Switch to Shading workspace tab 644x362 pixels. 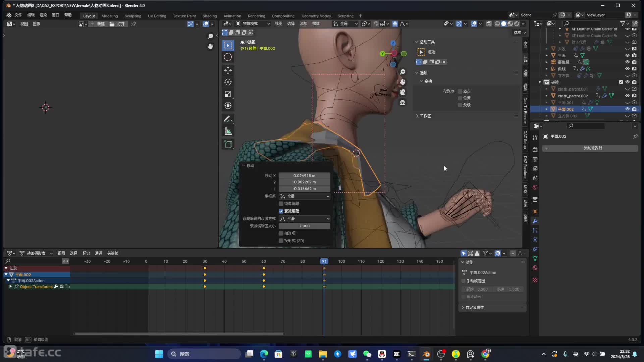click(x=210, y=16)
